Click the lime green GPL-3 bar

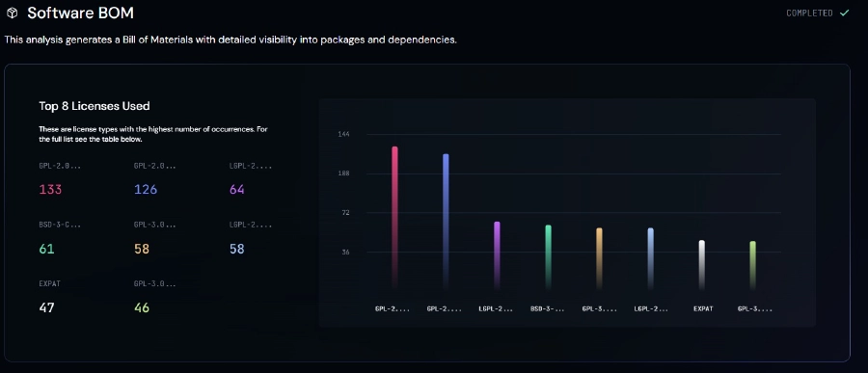click(752, 265)
